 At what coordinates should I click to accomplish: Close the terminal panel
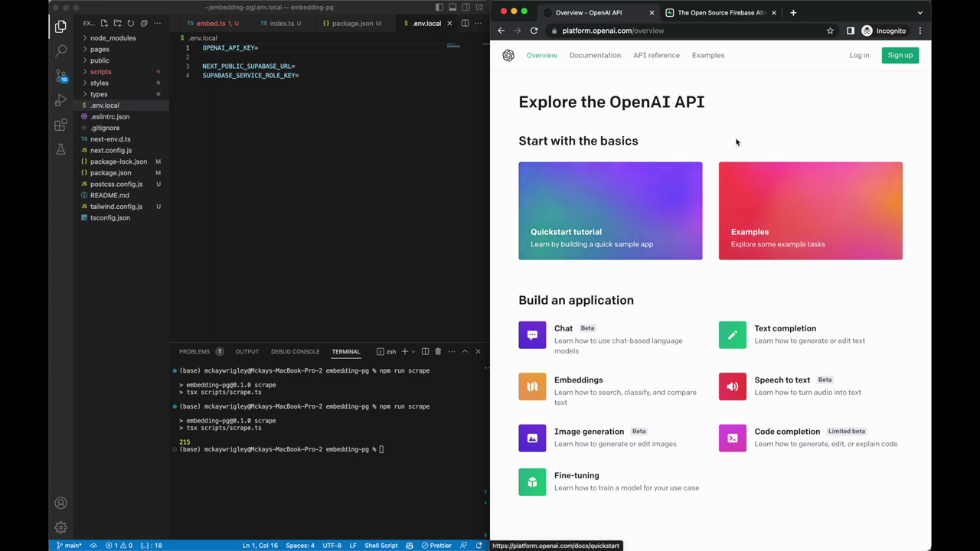[478, 351]
